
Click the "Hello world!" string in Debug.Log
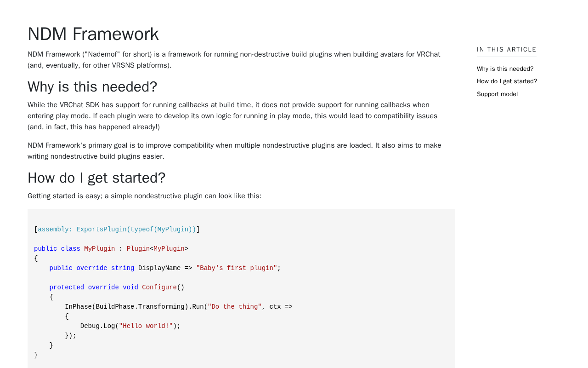click(x=146, y=326)
